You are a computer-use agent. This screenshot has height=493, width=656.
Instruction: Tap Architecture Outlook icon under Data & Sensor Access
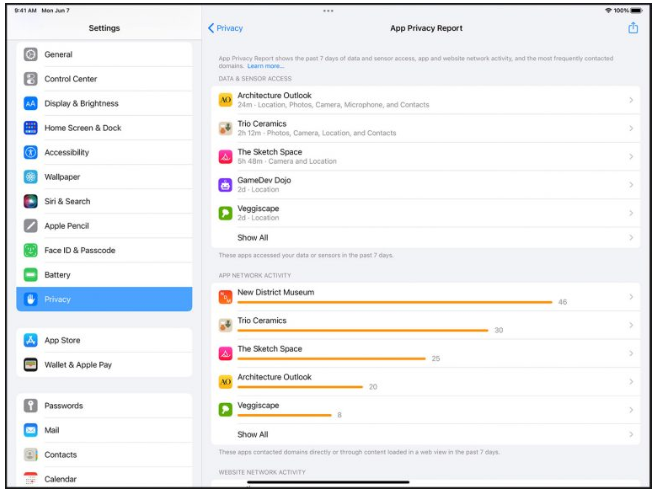point(226,100)
